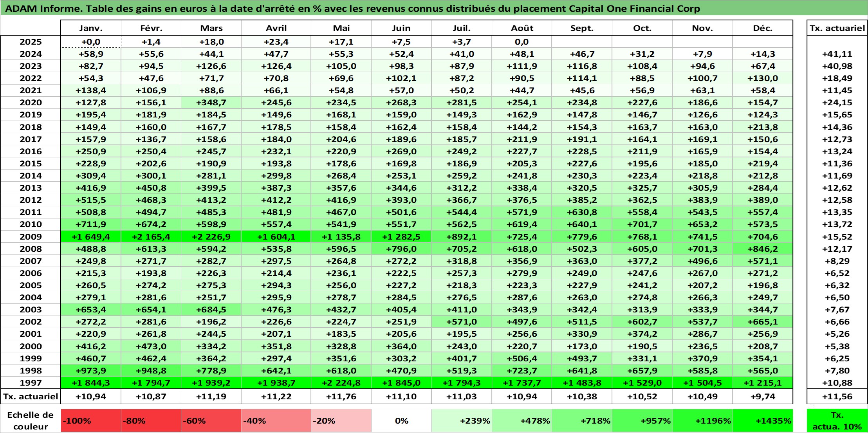This screenshot has height=433, width=868.
Task: Select cell +515,5 in the 2012 row
Action: [x=91, y=200]
